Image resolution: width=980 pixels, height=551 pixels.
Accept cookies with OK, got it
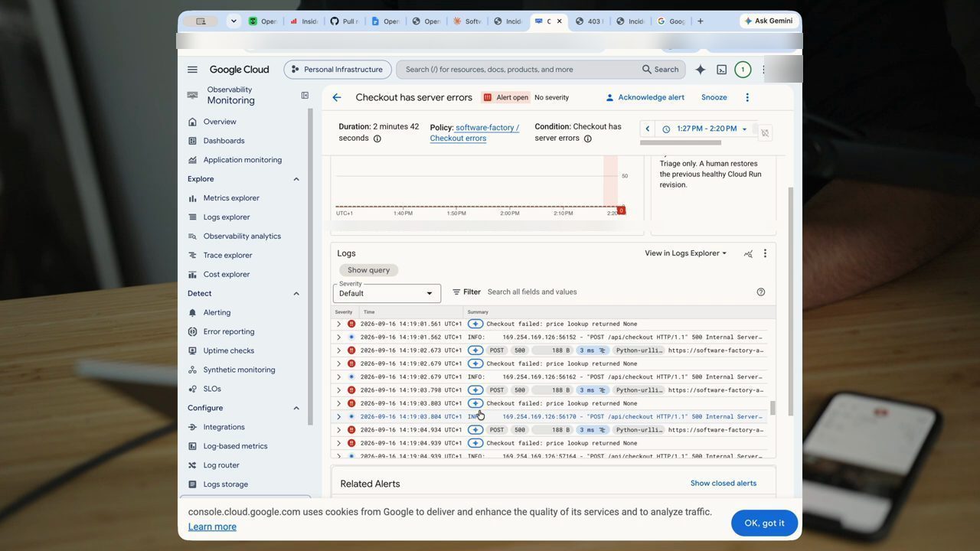click(x=764, y=523)
